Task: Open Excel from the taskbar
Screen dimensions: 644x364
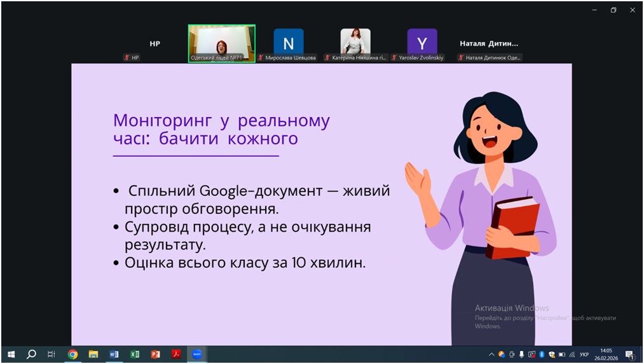Action: click(x=135, y=354)
